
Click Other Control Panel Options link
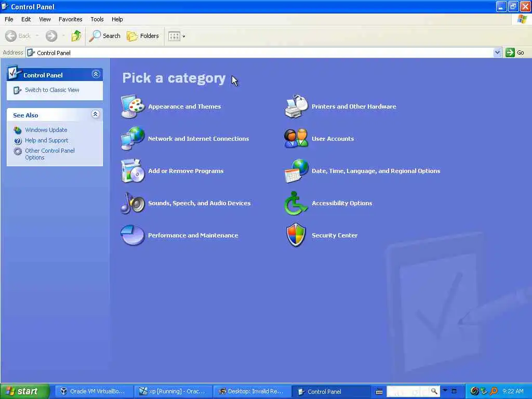click(50, 154)
